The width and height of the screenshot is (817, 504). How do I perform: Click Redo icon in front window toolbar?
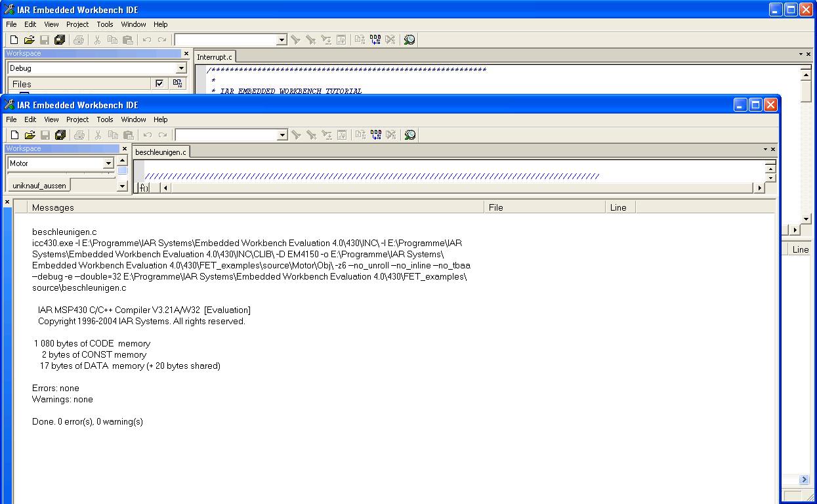(163, 135)
